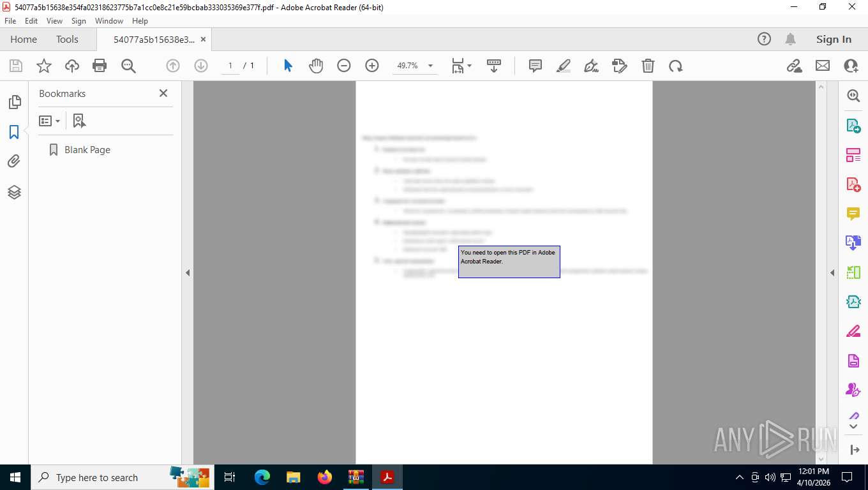
Task: Select the Blank Page bookmark
Action: pyautogui.click(x=87, y=150)
